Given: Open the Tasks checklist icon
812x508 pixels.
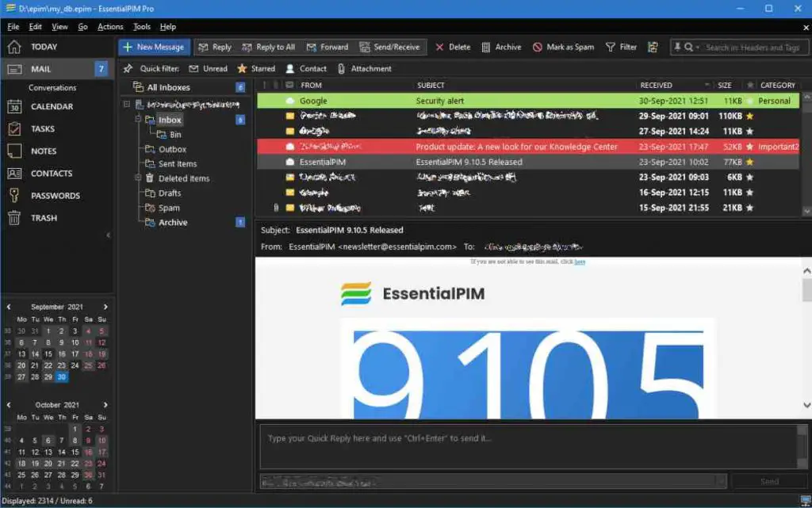Looking at the screenshot, I should tap(14, 129).
